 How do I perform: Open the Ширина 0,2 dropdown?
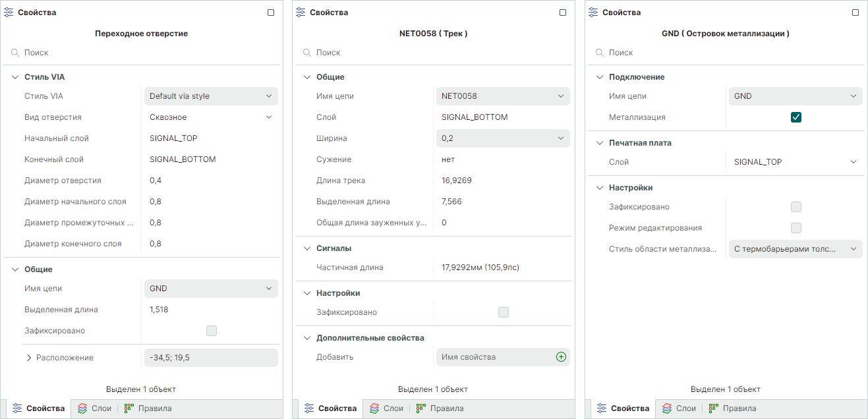point(503,138)
